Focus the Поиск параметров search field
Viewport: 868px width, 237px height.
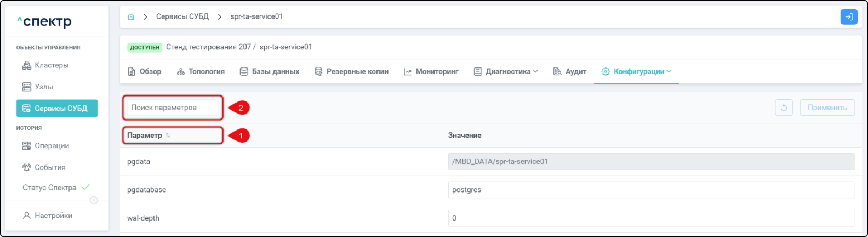[173, 108]
